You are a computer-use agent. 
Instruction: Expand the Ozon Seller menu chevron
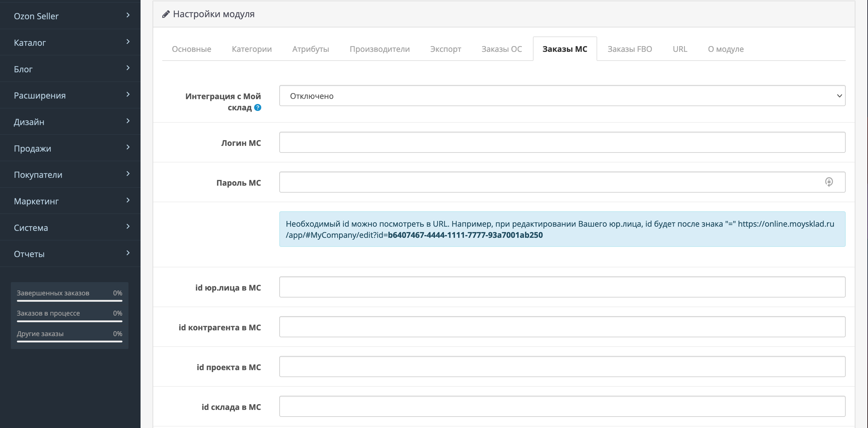[x=128, y=15]
